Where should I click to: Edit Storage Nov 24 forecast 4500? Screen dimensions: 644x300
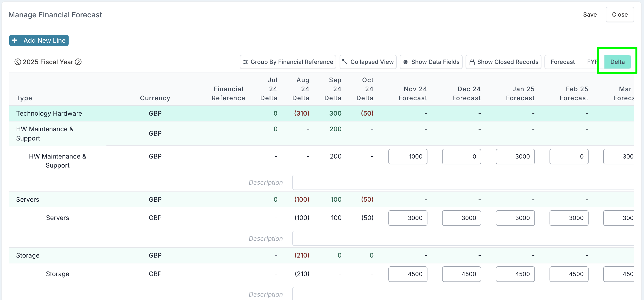(408, 274)
